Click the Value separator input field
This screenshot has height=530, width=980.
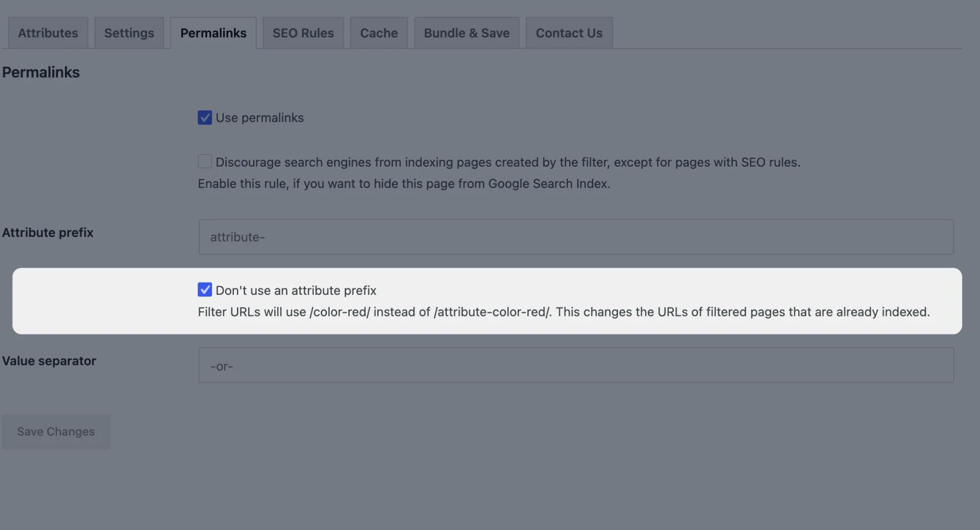point(576,365)
